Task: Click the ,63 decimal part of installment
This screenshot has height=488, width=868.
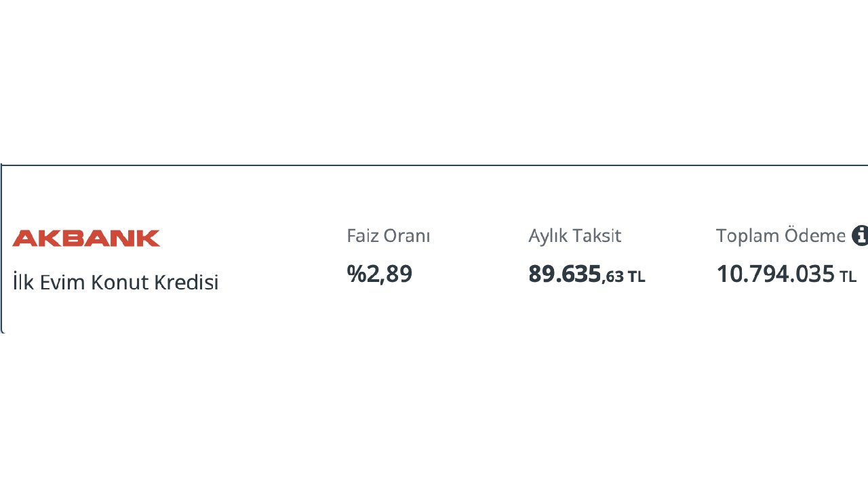Action: point(612,277)
